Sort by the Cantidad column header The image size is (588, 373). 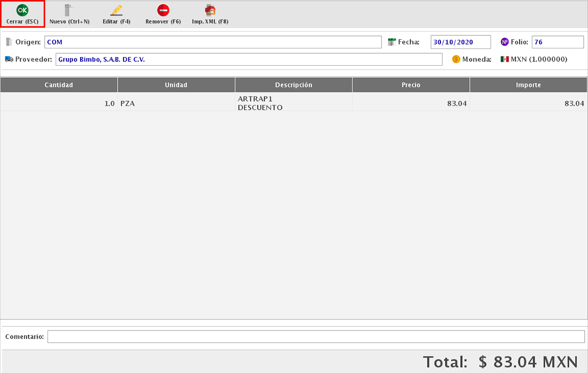click(59, 85)
